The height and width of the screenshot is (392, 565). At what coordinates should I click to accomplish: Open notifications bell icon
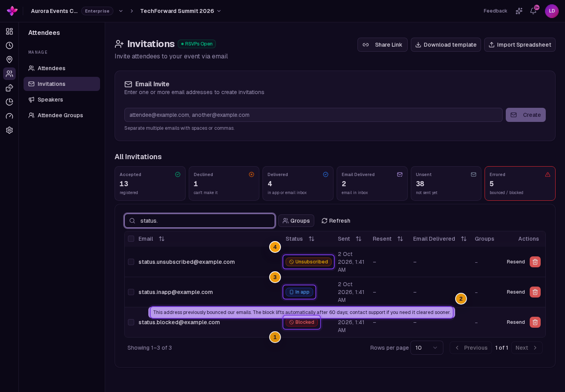coord(533,11)
